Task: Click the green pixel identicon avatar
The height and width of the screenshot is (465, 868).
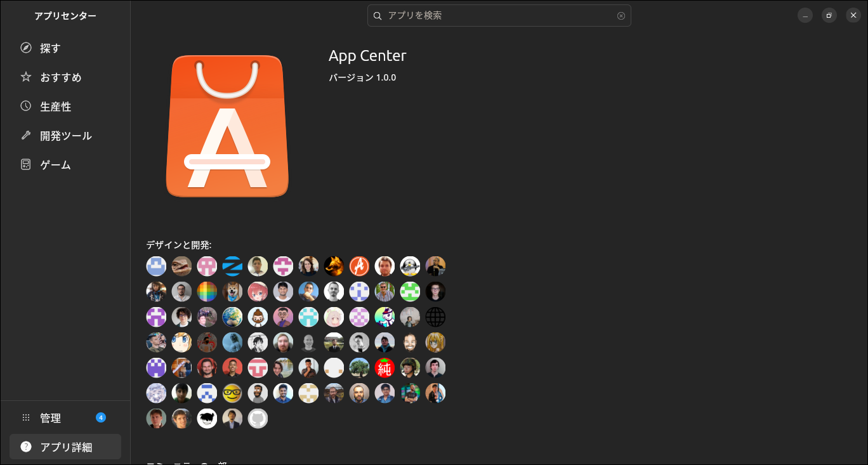Action: (x=410, y=292)
